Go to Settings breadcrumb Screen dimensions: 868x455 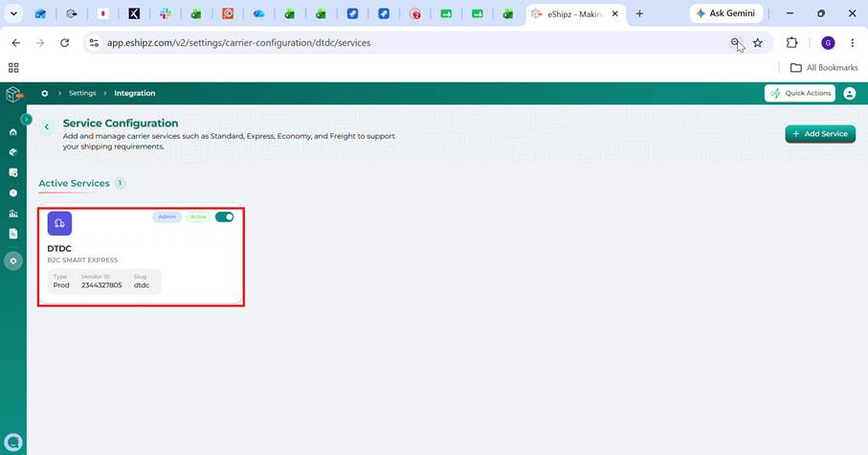82,93
